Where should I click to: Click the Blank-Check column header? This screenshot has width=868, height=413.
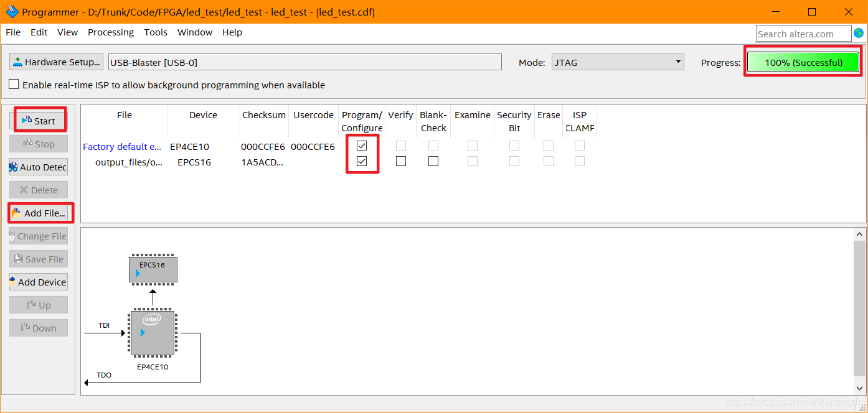(433, 121)
